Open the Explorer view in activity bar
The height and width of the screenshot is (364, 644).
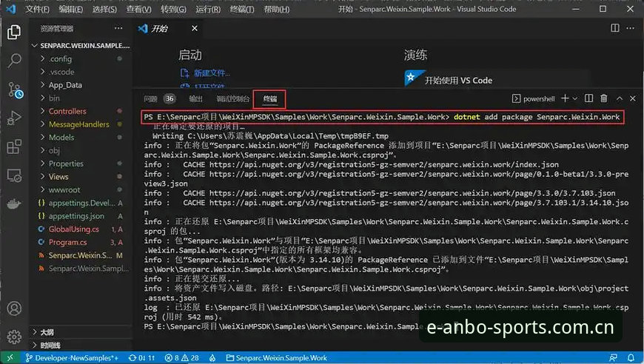(x=14, y=32)
